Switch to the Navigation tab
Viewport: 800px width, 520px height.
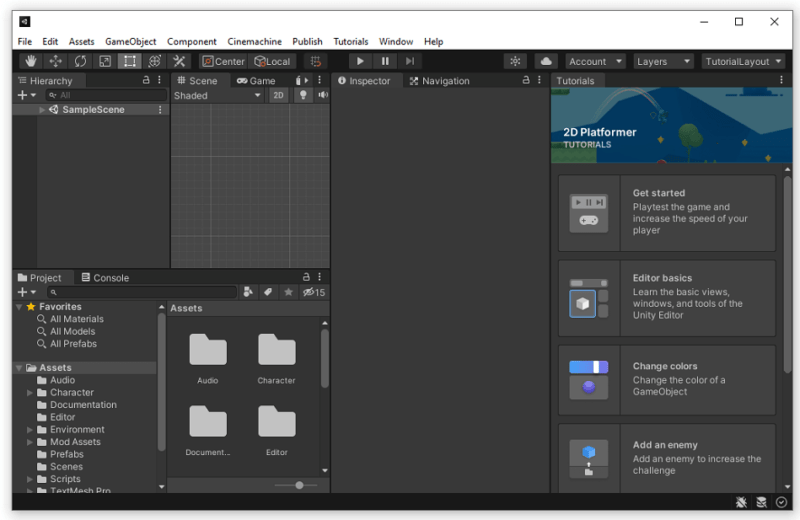[440, 81]
